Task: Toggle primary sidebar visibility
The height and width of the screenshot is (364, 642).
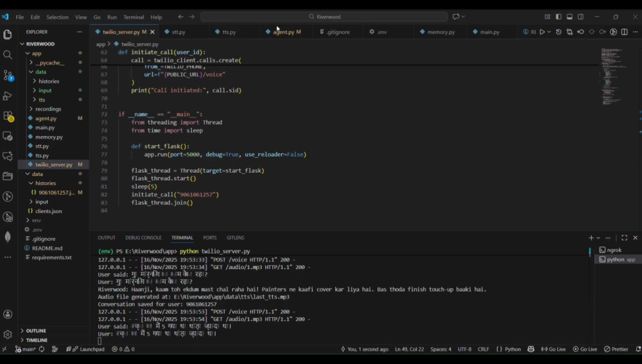Action: click(559, 17)
